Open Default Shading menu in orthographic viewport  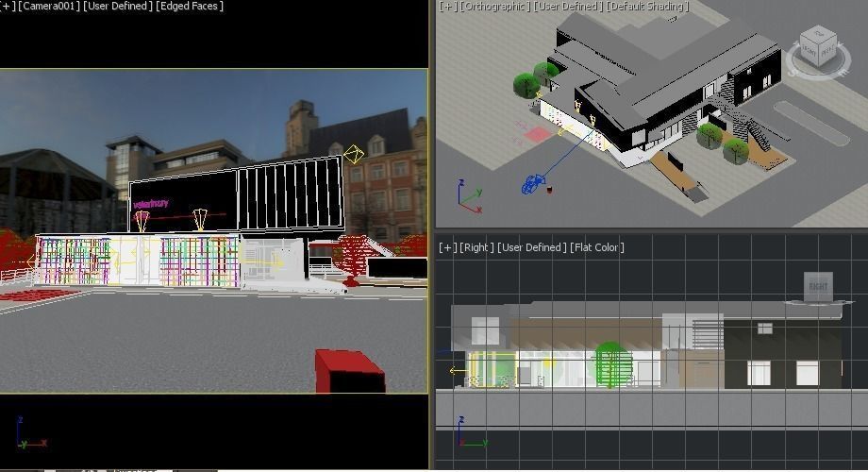(647, 6)
